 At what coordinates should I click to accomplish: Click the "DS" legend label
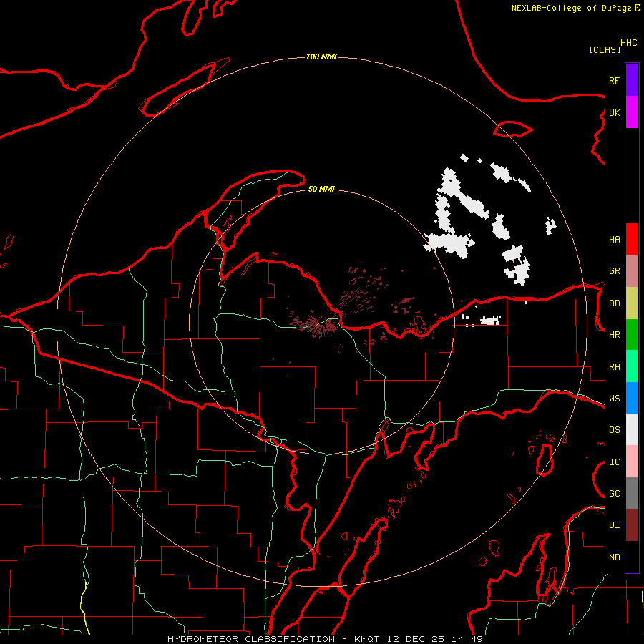(x=614, y=430)
